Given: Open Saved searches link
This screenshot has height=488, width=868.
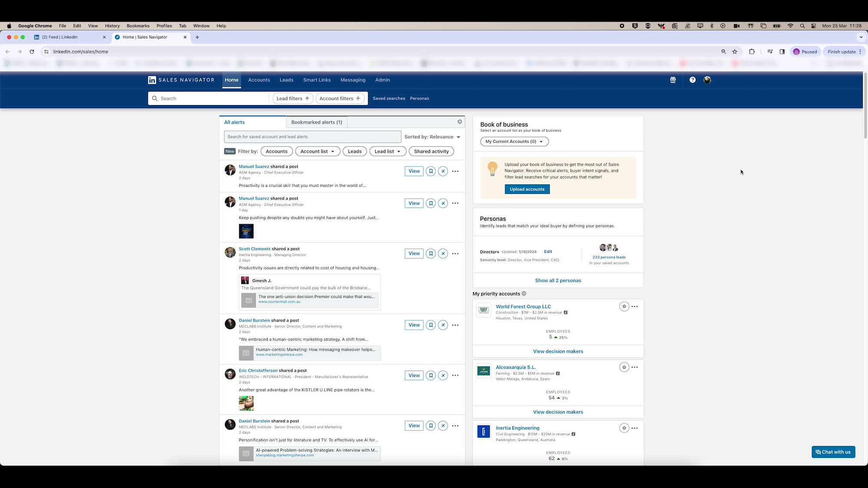Looking at the screenshot, I should click(x=389, y=98).
